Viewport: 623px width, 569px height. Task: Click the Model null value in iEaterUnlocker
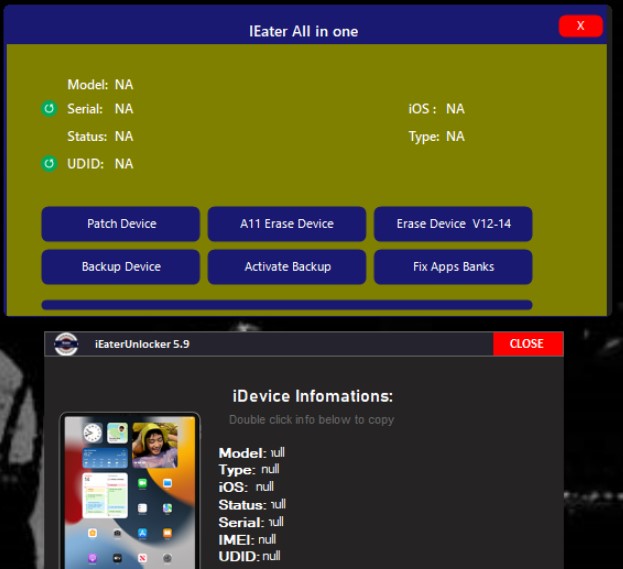point(278,453)
